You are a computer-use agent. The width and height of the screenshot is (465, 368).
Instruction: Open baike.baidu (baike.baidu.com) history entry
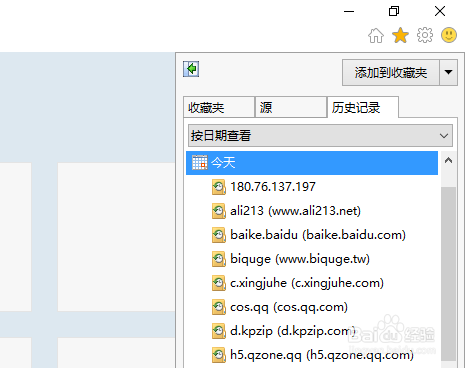click(x=318, y=235)
